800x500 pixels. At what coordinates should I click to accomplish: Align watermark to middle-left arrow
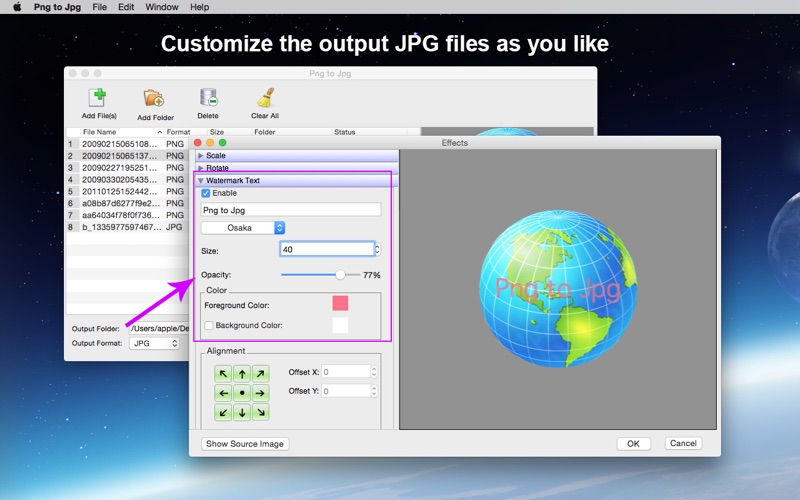point(223,393)
